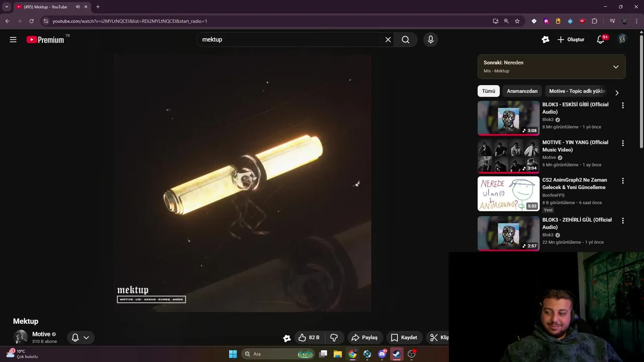Select the Tümü filter chip
Screen dimensions: 644x362
click(489, 91)
